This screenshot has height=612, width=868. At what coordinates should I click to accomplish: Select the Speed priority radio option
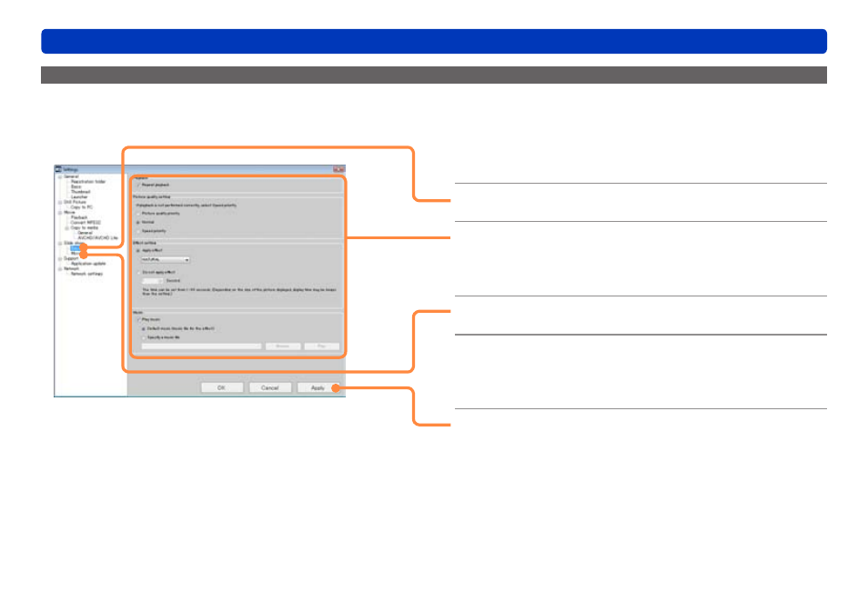138,231
